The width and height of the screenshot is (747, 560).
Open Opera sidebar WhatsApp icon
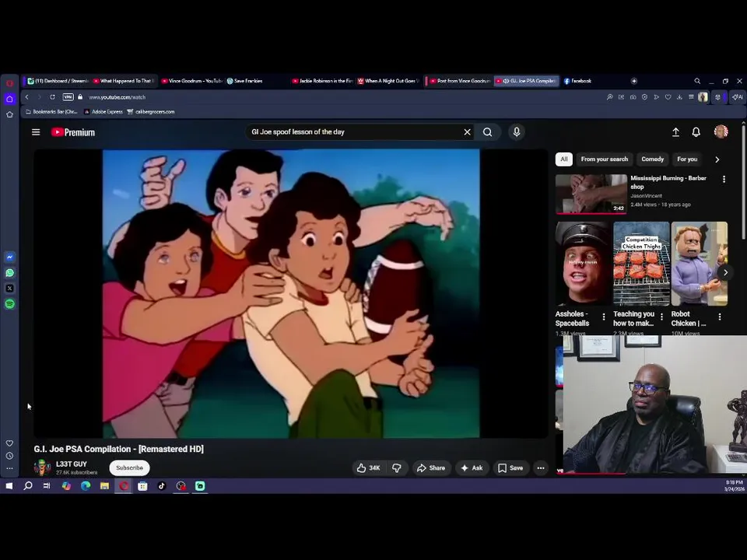[x=9, y=273]
